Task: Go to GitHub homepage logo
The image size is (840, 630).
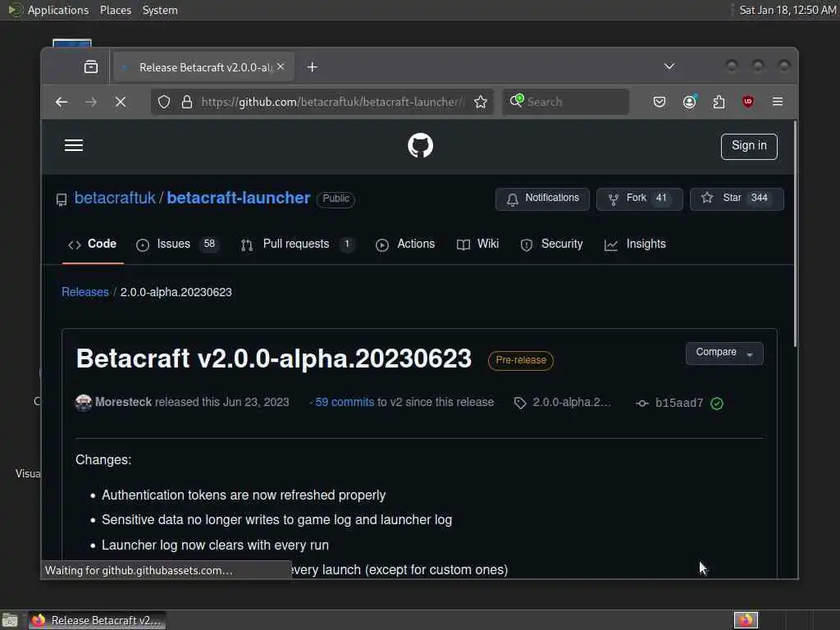Action: [x=421, y=146]
